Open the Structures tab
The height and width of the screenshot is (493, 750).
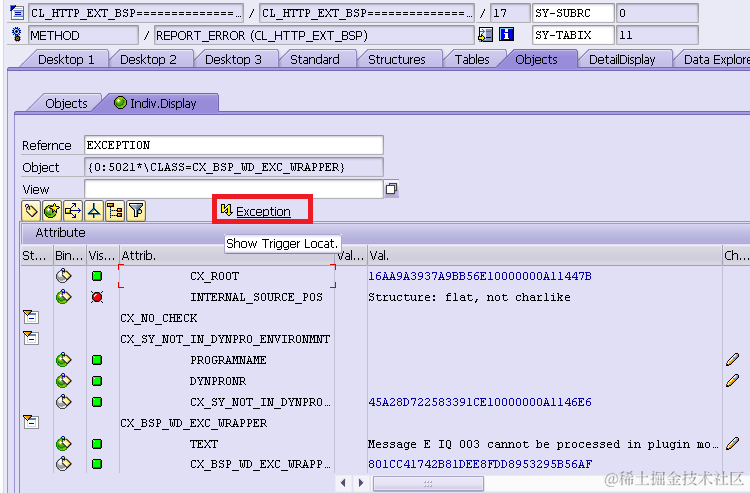coord(397,59)
